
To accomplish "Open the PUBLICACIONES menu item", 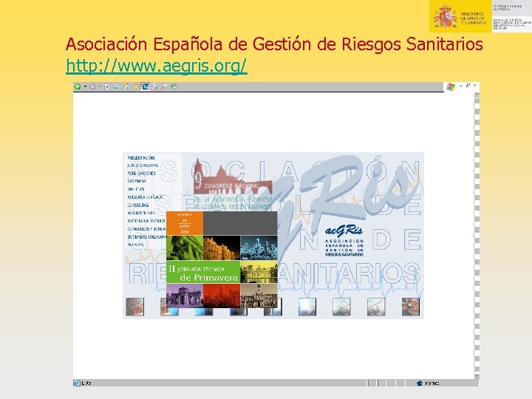I will coord(141,174).
